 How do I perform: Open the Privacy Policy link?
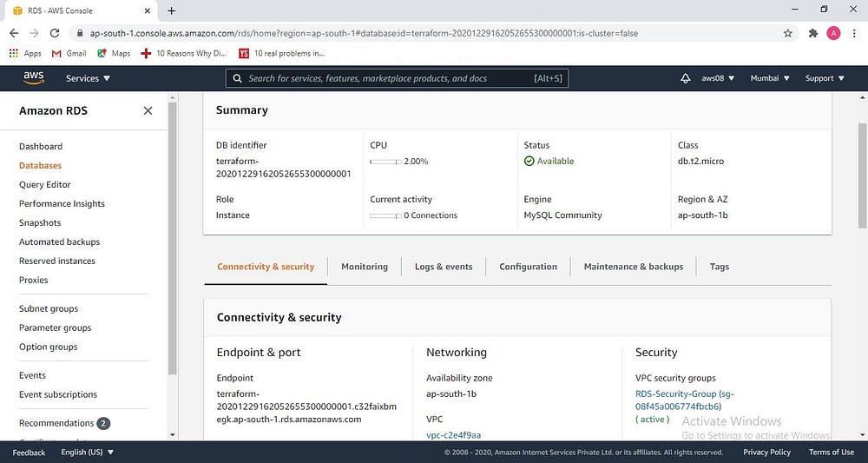[x=766, y=453]
